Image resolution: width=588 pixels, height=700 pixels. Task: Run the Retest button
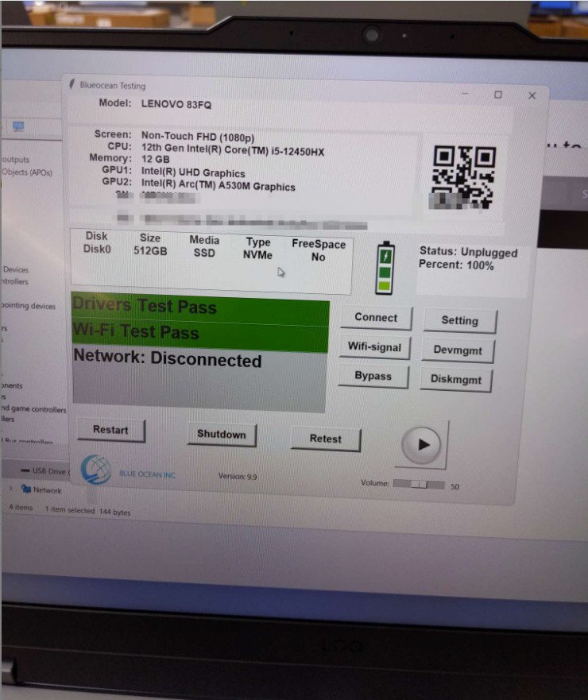[326, 439]
